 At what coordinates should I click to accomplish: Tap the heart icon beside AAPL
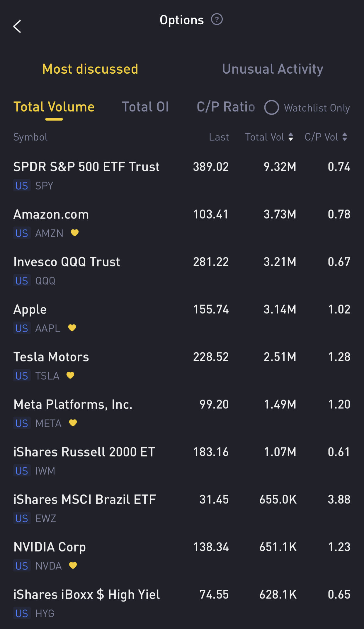coord(72,328)
